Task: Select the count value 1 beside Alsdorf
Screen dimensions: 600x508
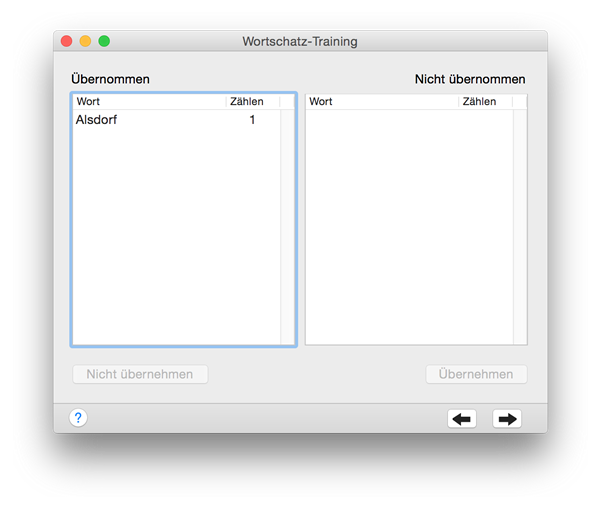Action: point(252,120)
